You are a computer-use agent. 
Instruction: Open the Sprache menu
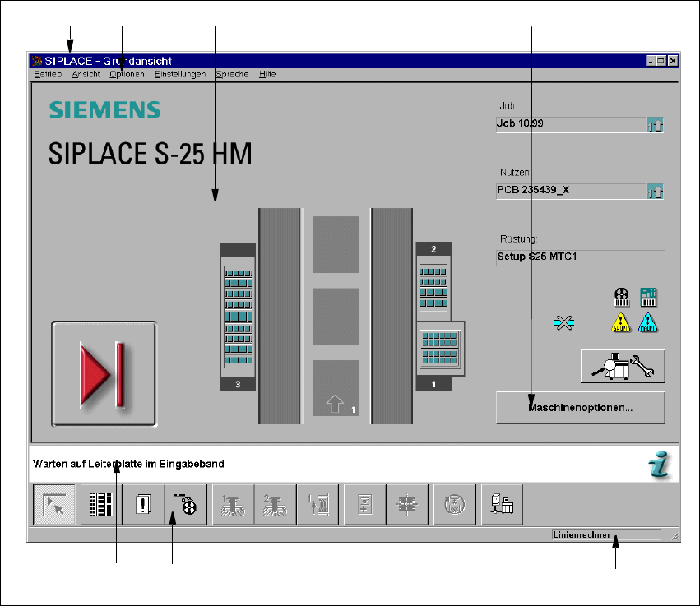[x=232, y=75]
